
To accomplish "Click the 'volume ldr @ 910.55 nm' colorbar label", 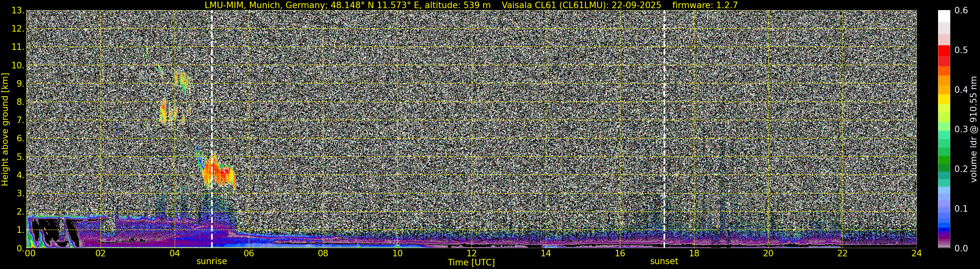I will click(973, 129).
